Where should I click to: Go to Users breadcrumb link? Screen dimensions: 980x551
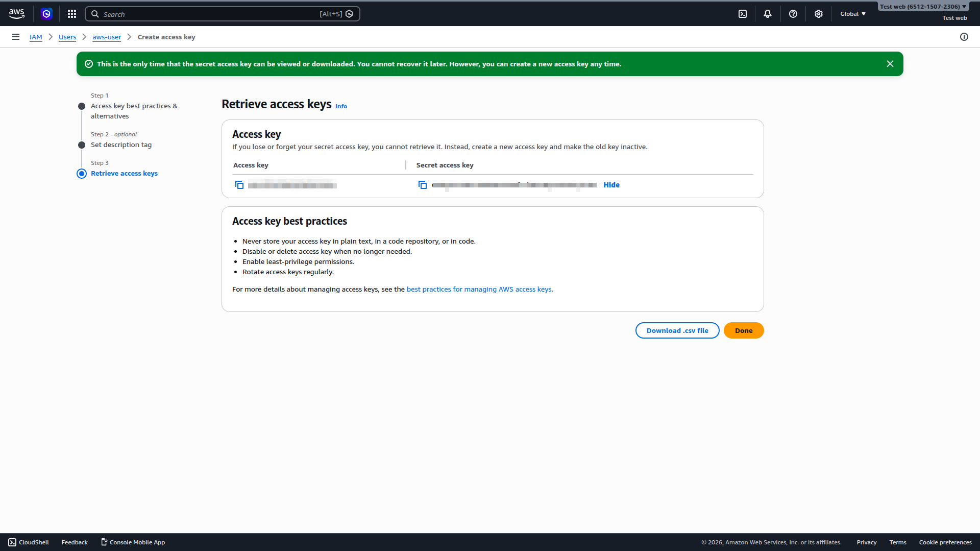(67, 37)
